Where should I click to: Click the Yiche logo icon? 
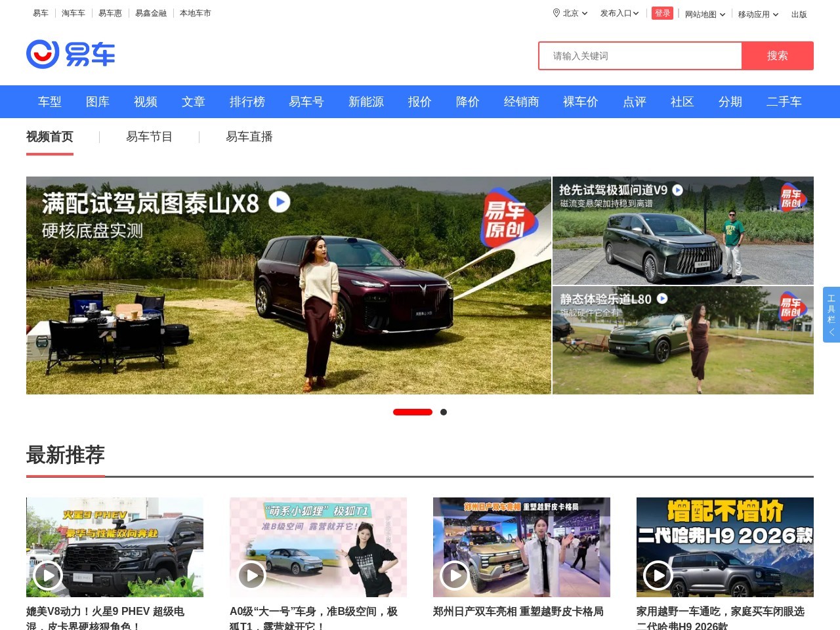point(70,54)
